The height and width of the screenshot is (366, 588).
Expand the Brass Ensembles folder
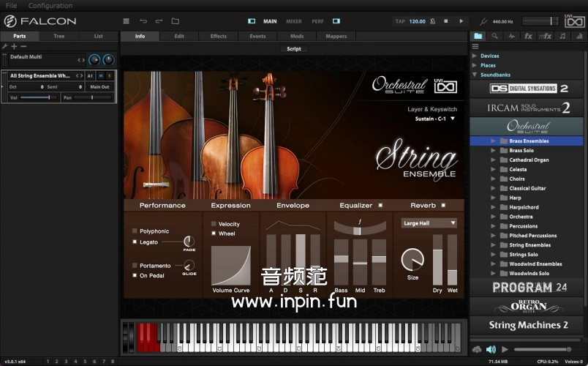tap(494, 141)
